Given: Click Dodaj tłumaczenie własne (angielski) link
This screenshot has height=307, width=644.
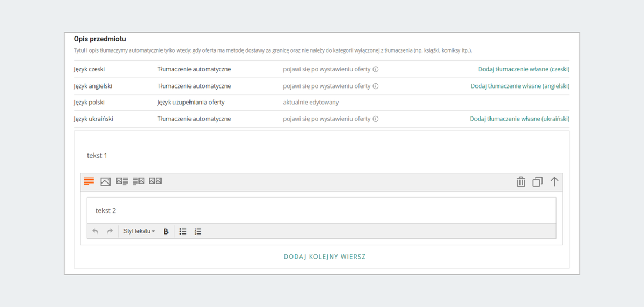Looking at the screenshot, I should tap(519, 86).
